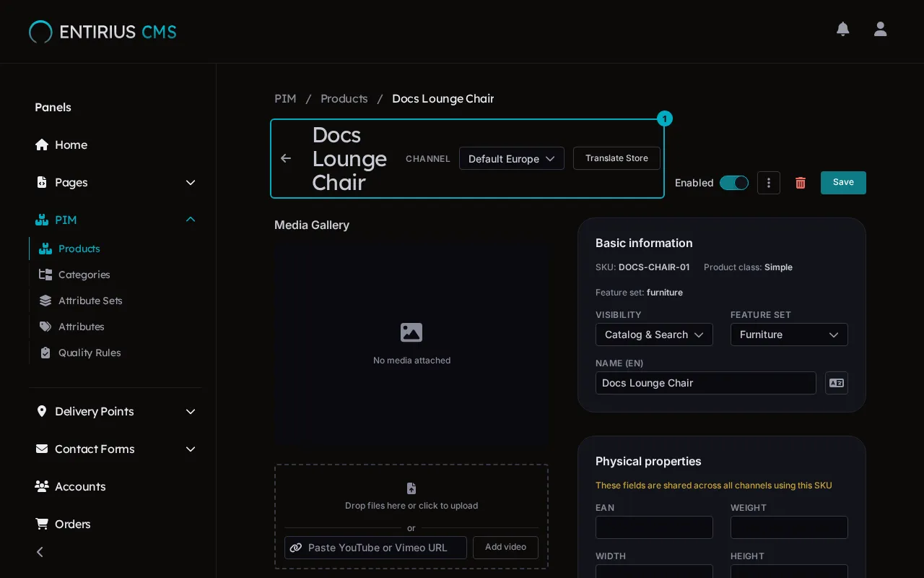
Task: Click the Translate Store button
Action: pyautogui.click(x=616, y=158)
